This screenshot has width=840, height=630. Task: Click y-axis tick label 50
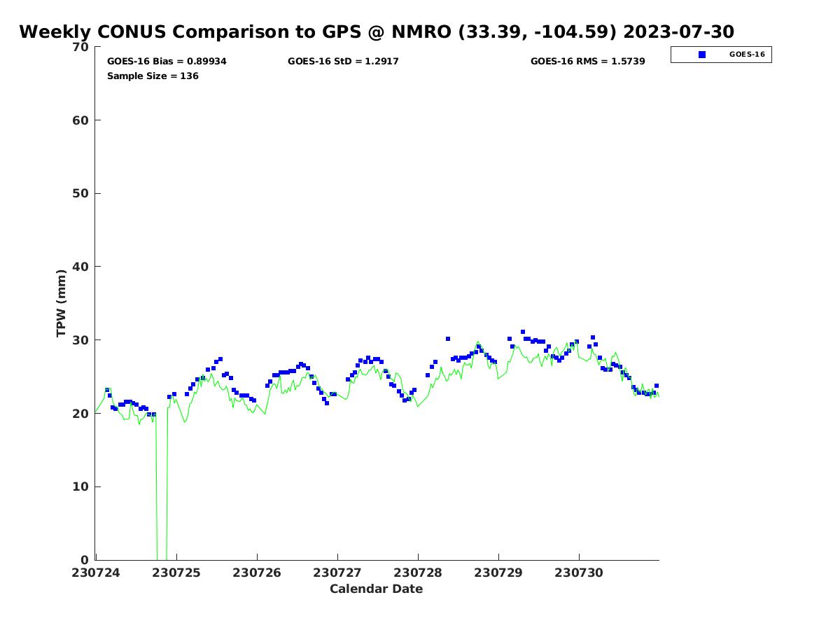tap(81, 194)
